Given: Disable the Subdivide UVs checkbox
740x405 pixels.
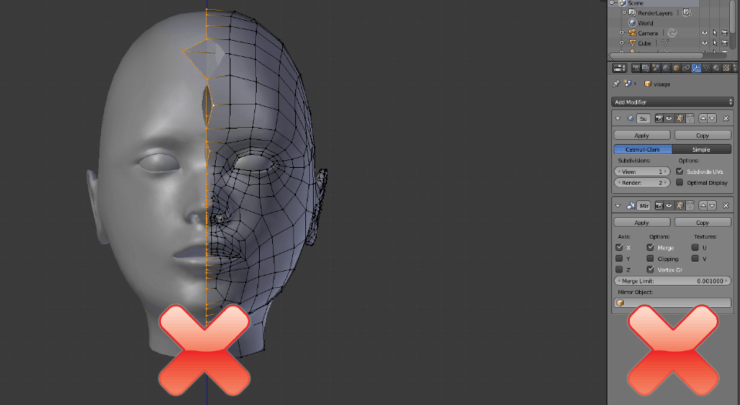Looking at the screenshot, I should pos(680,171).
